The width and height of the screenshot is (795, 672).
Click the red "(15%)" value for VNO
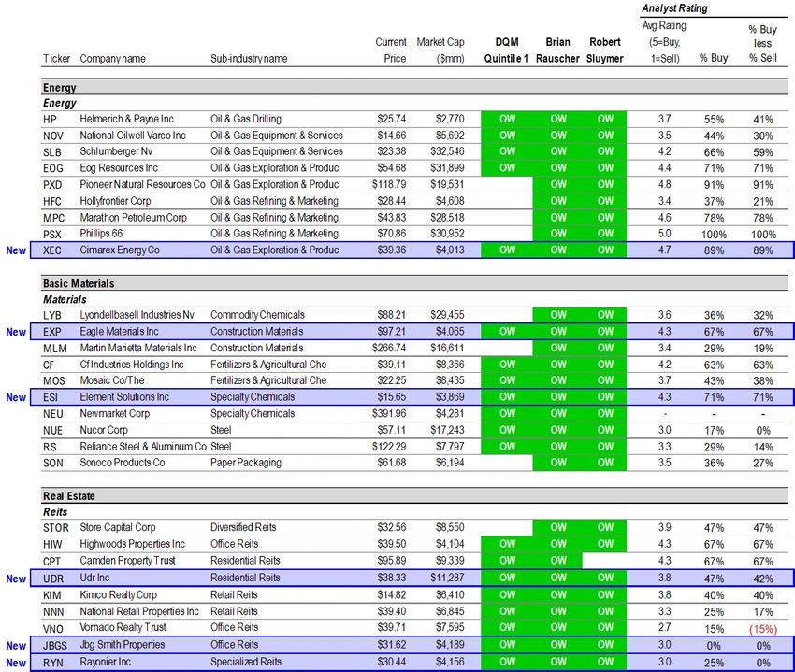click(763, 629)
